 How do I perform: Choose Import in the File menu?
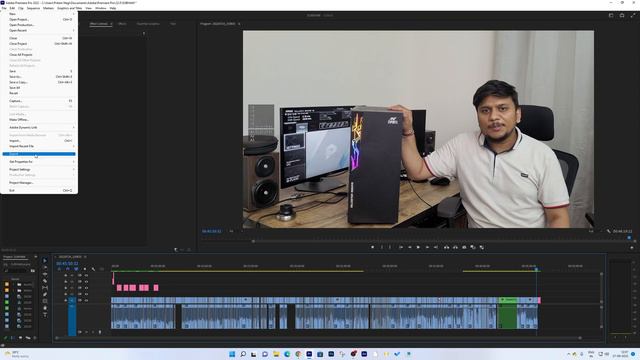[39, 140]
